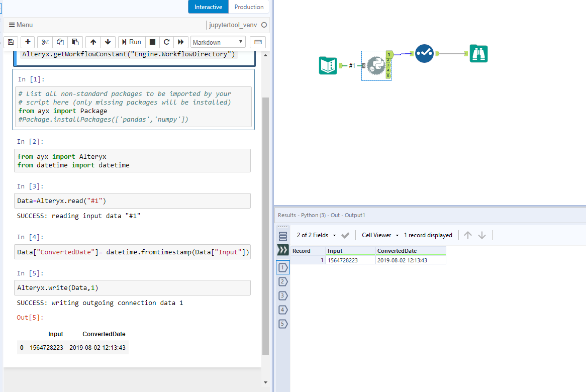Switch to the Production tab

pyautogui.click(x=249, y=7)
